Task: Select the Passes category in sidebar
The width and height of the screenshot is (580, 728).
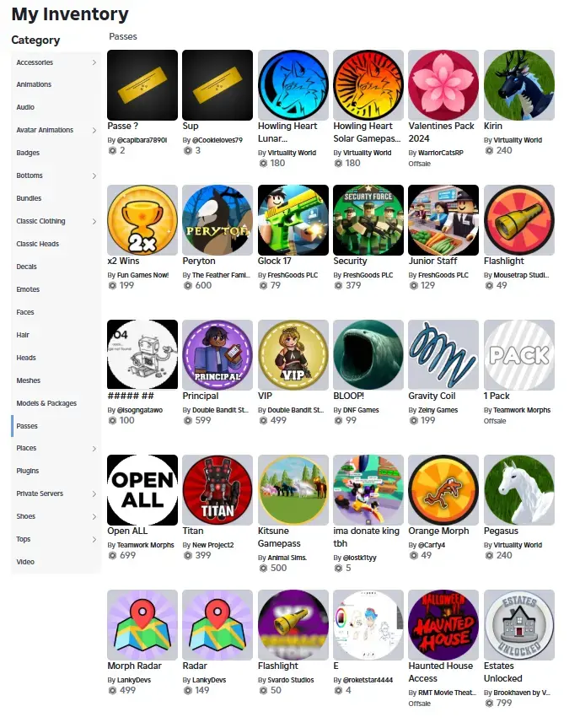Action: (x=27, y=426)
